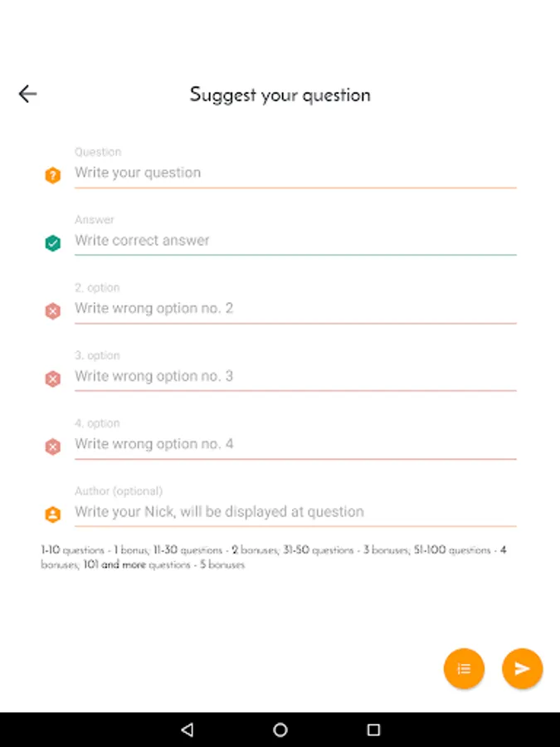Click the green checkmark answer icon
This screenshot has height=747, width=560.
point(53,243)
